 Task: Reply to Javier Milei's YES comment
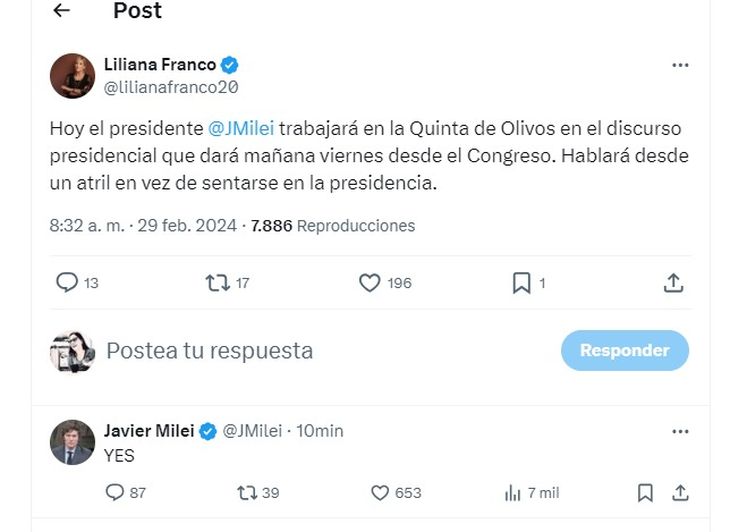tap(115, 492)
